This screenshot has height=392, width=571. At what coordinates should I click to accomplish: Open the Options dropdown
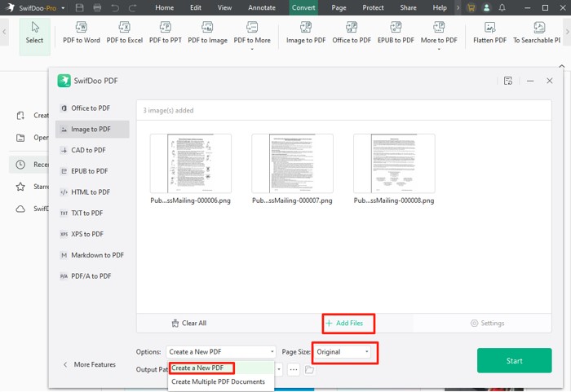coord(221,351)
